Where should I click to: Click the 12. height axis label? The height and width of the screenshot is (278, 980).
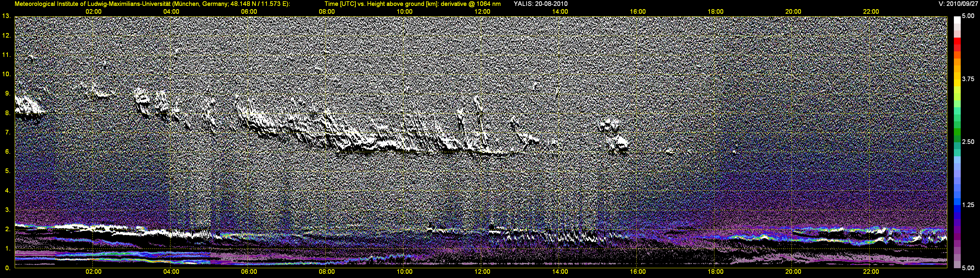tap(7, 35)
